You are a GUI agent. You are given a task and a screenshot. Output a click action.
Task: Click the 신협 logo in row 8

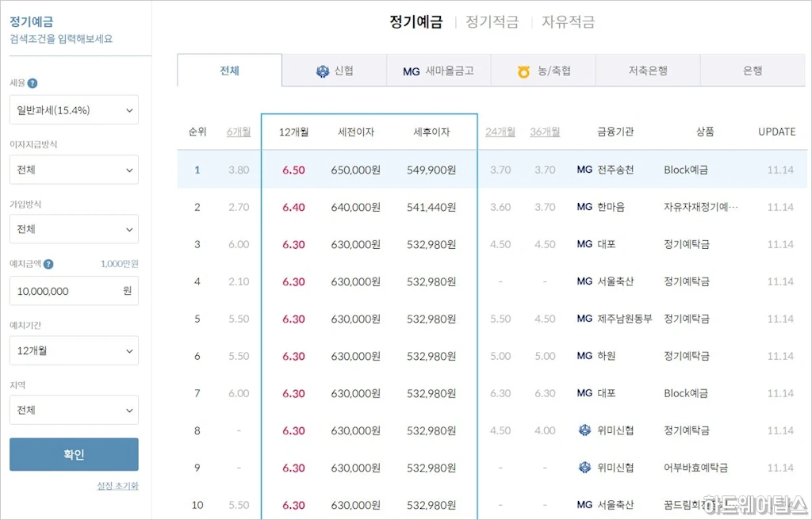(584, 430)
